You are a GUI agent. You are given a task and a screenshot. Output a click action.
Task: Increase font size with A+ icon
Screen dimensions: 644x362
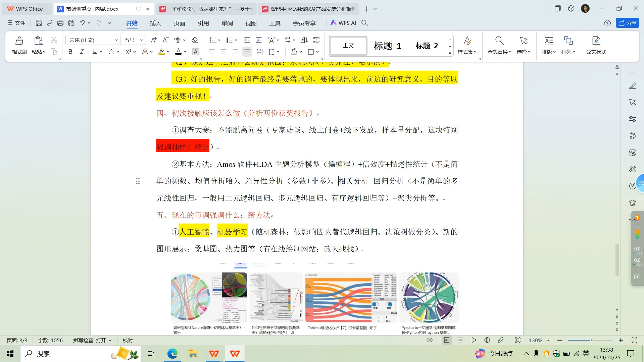coord(154,40)
